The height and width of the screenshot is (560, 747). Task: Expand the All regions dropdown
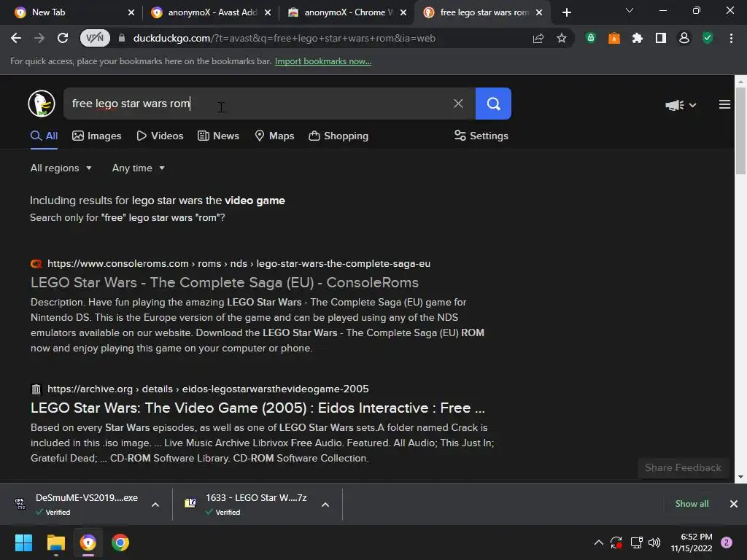tap(61, 168)
